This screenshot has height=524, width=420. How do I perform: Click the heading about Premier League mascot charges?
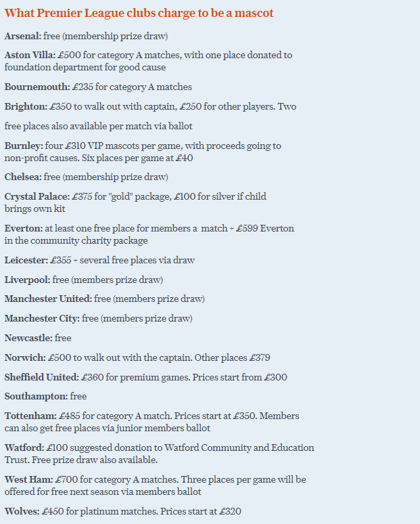pos(139,13)
